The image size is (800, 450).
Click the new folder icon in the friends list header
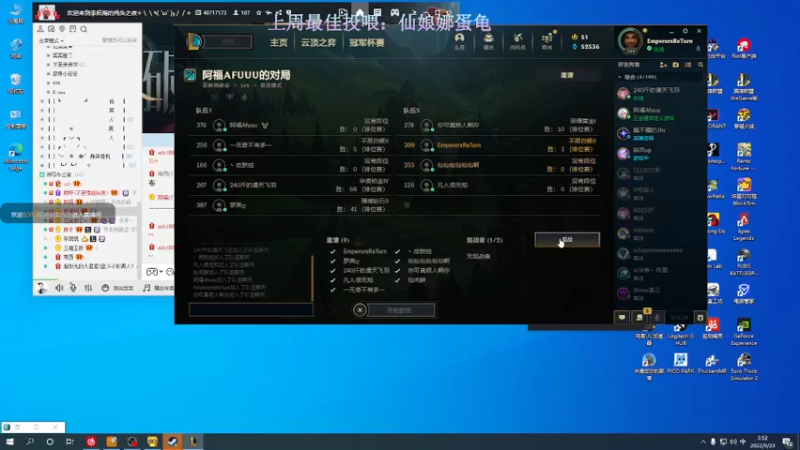[676, 65]
